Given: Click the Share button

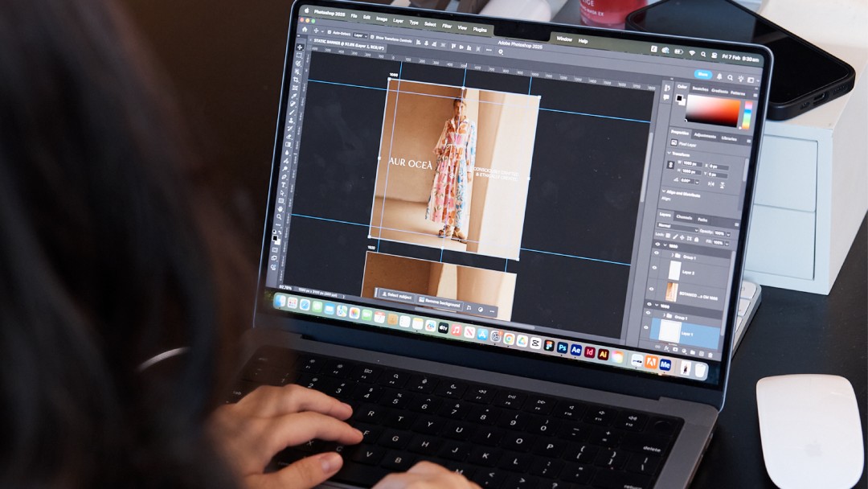Looking at the screenshot, I should click(703, 74).
